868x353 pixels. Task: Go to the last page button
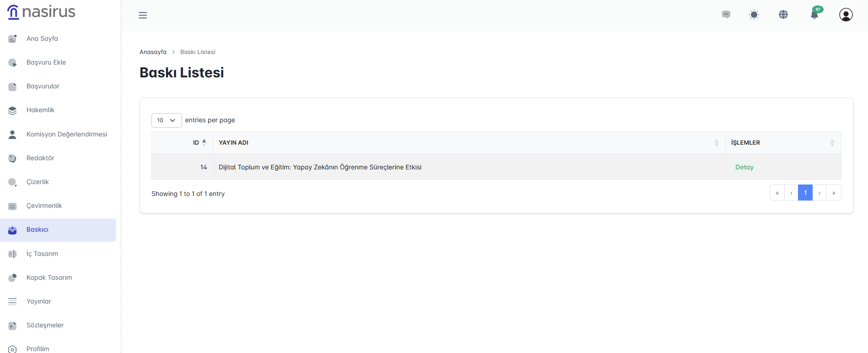click(x=833, y=193)
